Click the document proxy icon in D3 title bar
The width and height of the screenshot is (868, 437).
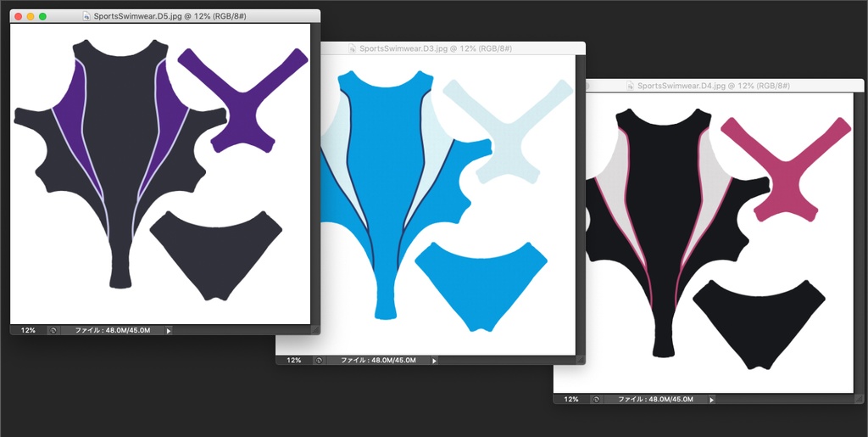(x=352, y=48)
